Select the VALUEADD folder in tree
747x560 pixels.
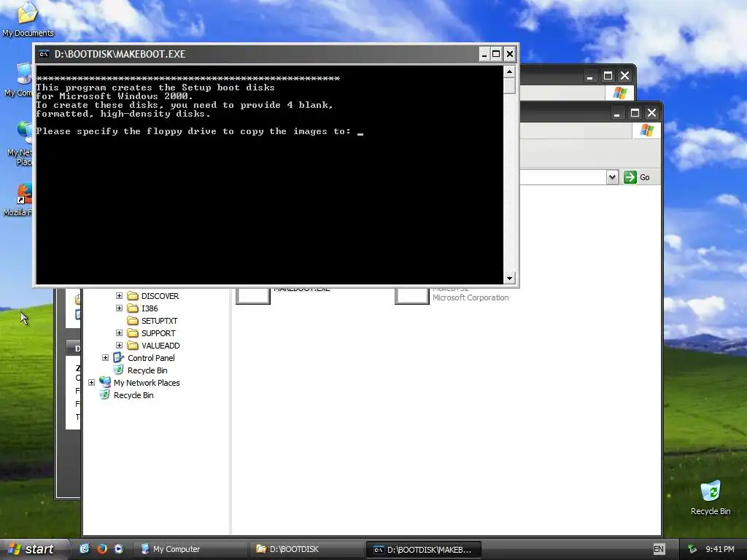pos(153,346)
